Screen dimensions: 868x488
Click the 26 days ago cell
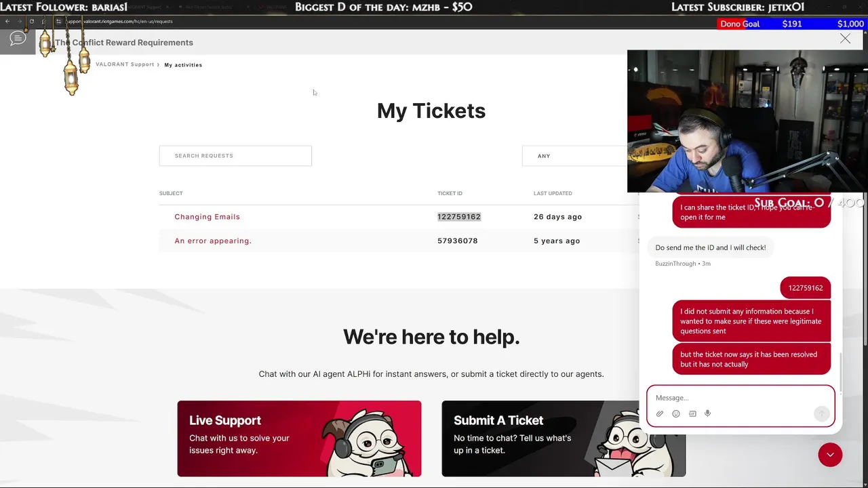(557, 217)
